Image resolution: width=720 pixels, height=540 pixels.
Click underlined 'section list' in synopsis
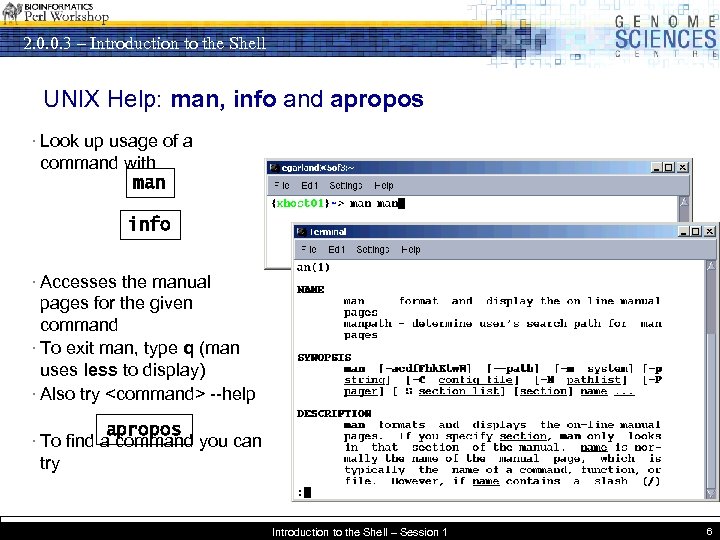point(458,391)
